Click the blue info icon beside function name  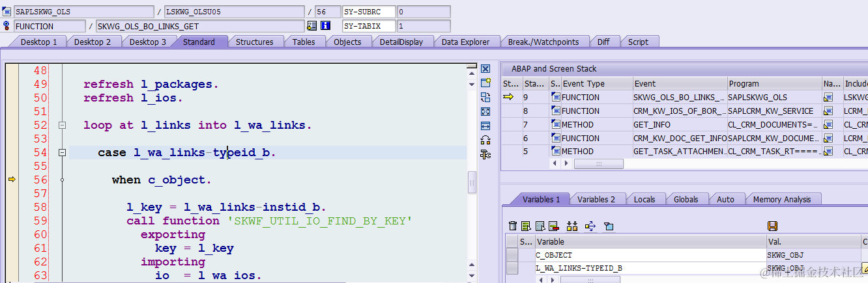click(325, 26)
